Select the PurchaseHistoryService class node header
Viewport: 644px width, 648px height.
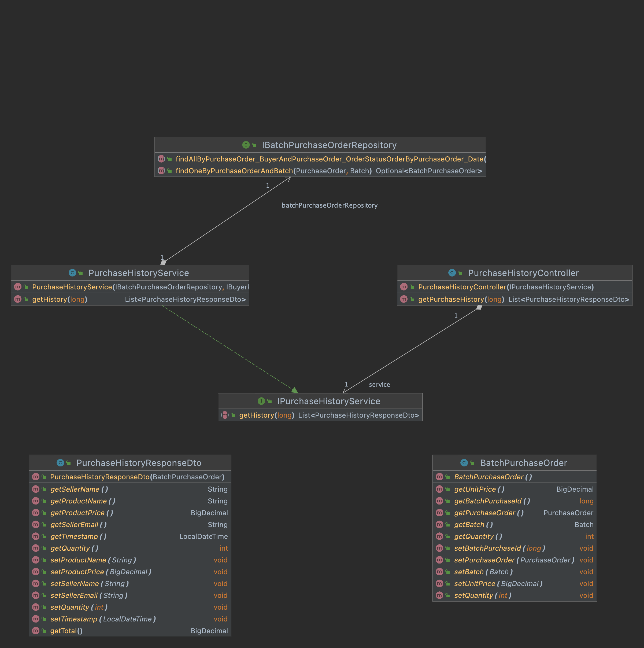pyautogui.click(x=138, y=273)
